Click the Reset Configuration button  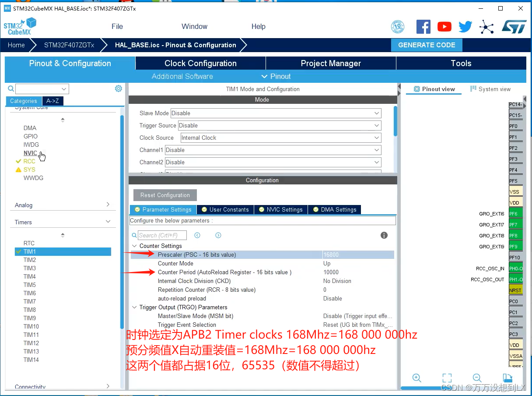[x=165, y=195]
